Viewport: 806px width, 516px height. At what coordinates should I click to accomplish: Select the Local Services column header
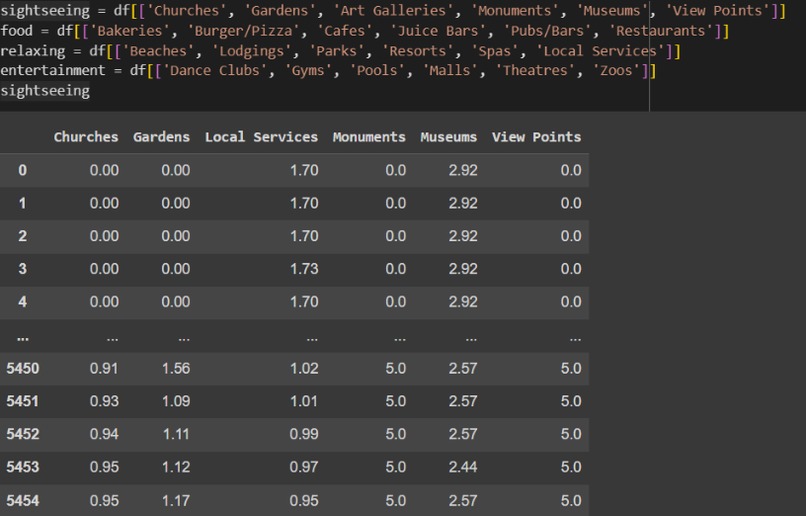261,137
